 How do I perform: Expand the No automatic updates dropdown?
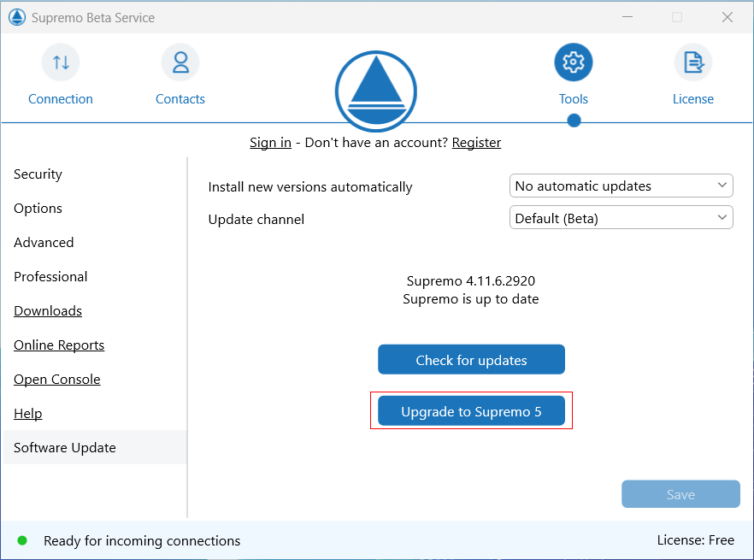(x=621, y=186)
